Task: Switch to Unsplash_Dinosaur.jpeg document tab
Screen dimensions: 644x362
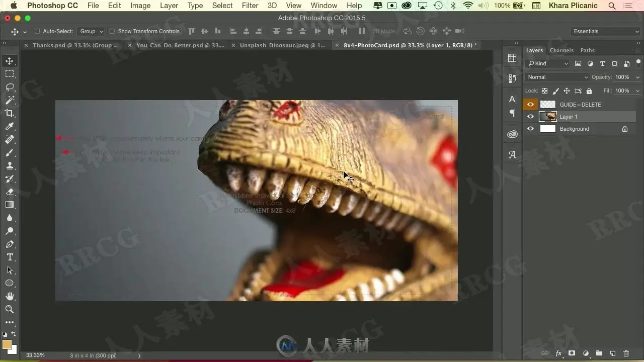Action: (282, 45)
